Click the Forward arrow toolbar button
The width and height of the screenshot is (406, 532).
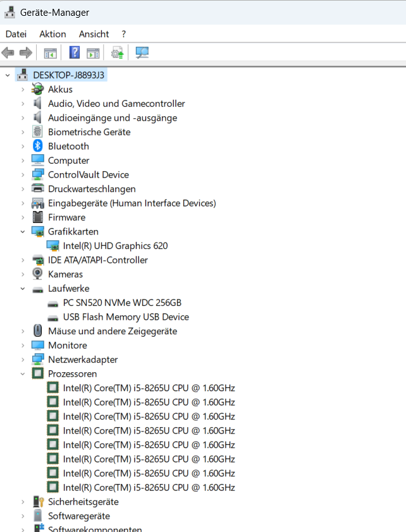[26, 52]
